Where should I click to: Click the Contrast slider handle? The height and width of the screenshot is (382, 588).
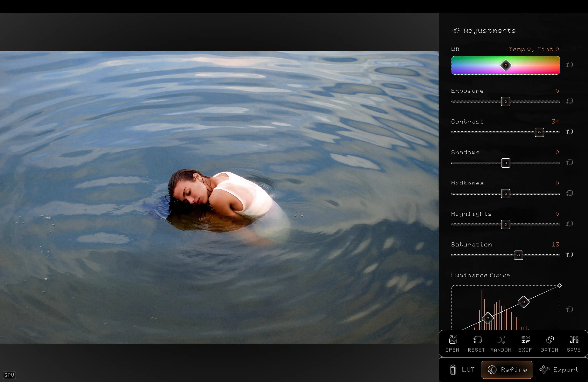pyautogui.click(x=539, y=132)
